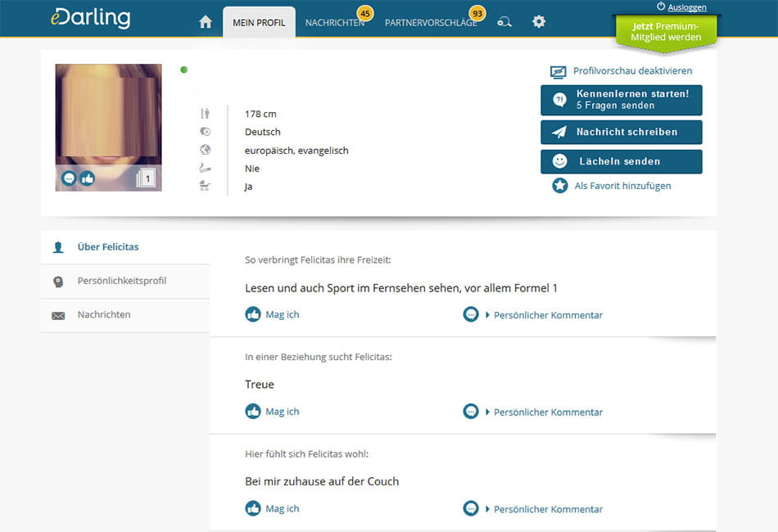Expand Persönlicher Kommentar for Couch answer

544,510
